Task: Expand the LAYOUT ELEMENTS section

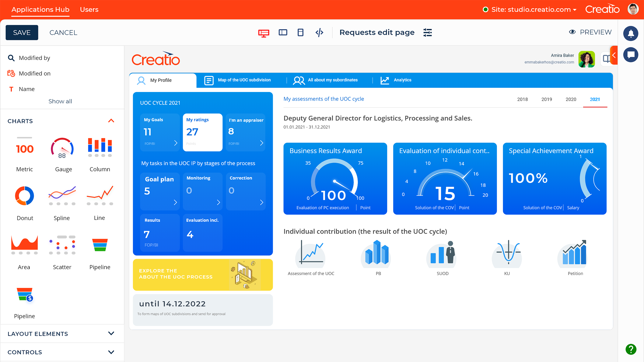Action: click(111, 333)
